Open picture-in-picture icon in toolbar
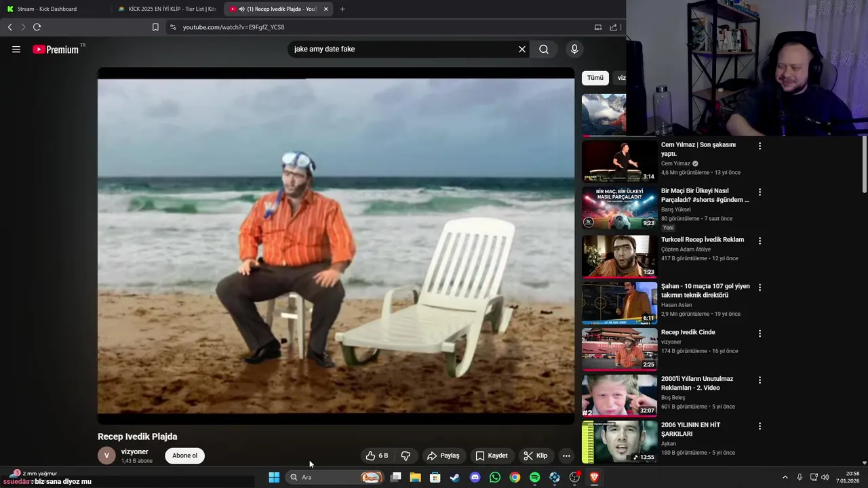Screen dimensions: 868x488 pos(598,27)
